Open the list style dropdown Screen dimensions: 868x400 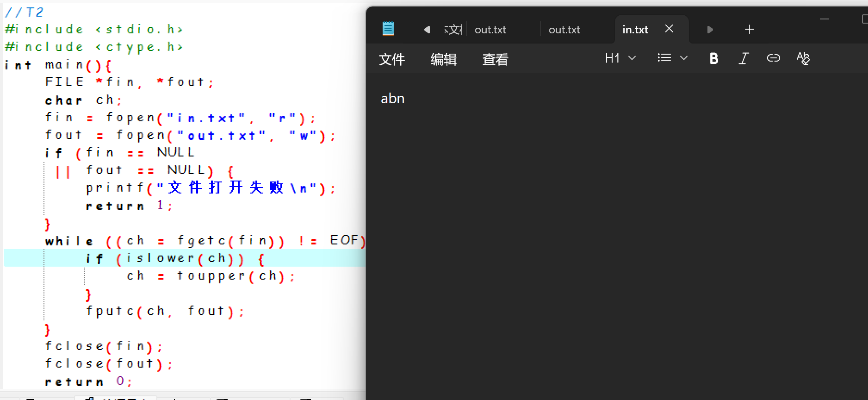(x=673, y=58)
